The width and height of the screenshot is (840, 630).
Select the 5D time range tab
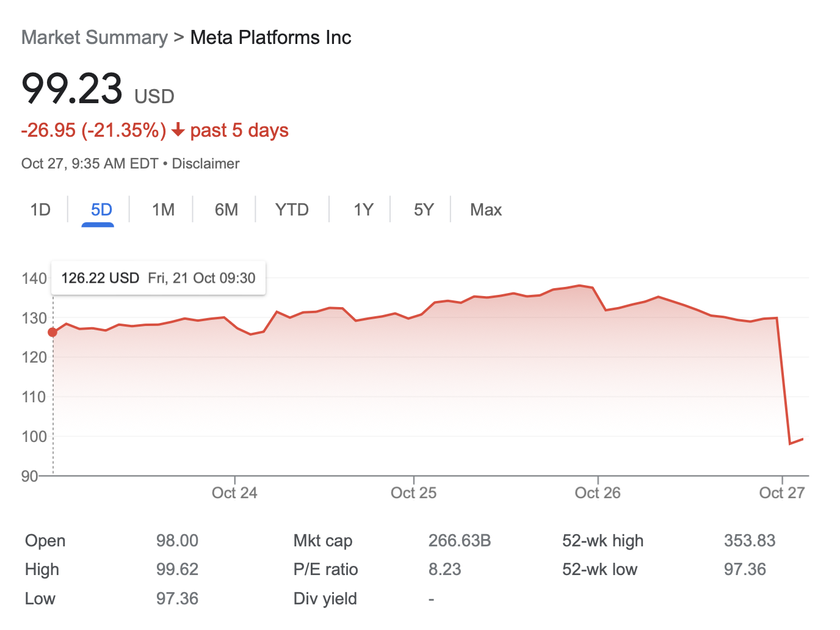[101, 210]
